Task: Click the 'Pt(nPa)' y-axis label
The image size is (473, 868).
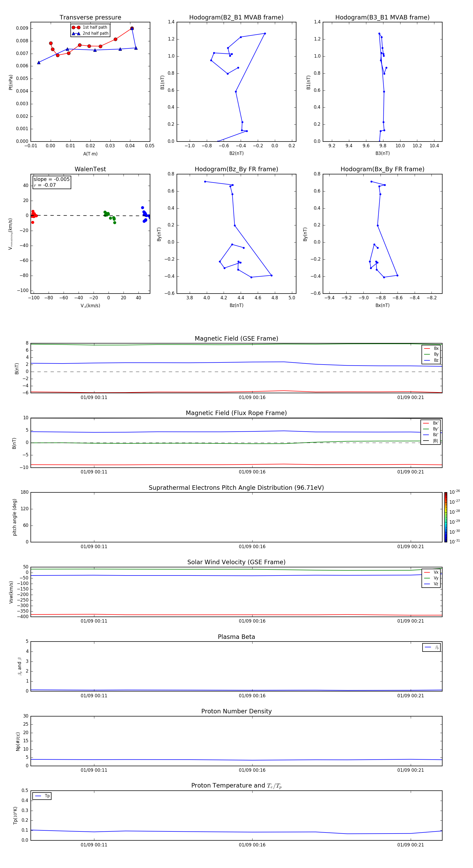Action: [x=11, y=82]
